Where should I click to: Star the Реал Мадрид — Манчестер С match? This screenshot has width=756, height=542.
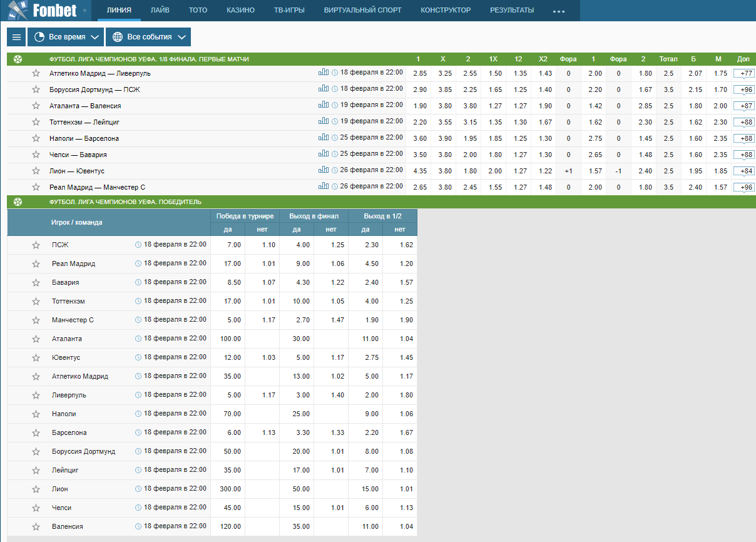point(36,187)
